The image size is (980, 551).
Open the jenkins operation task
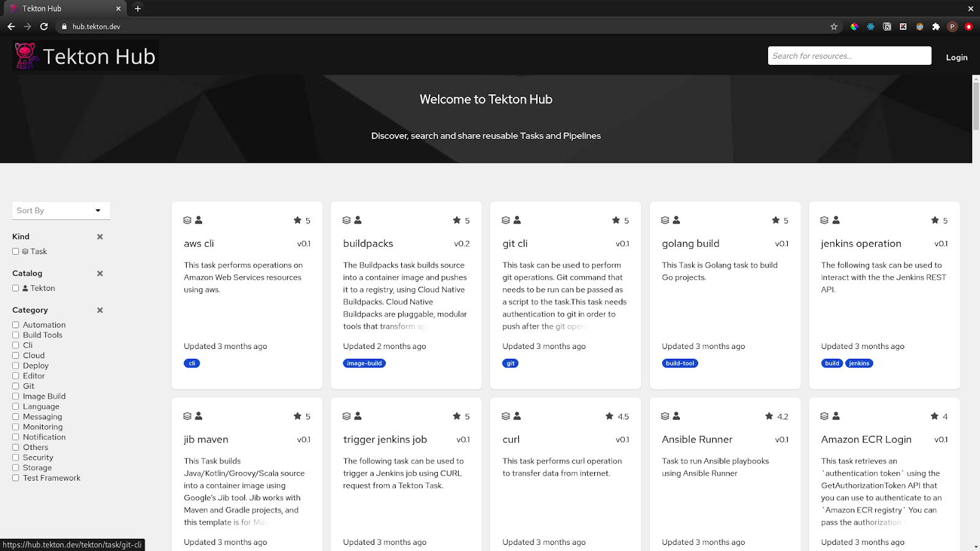pos(861,244)
